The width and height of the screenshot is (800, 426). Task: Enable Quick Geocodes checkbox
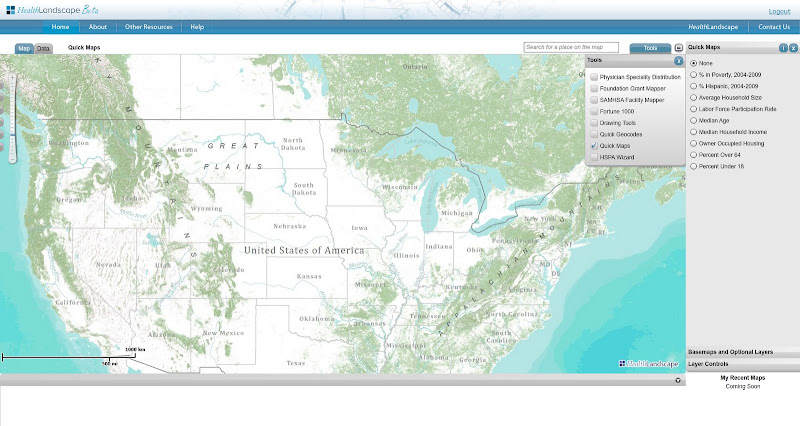594,134
